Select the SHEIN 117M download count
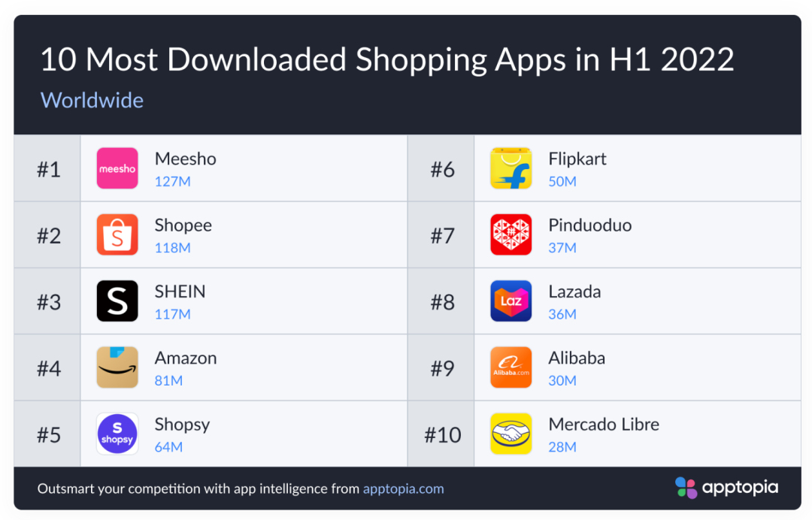This screenshot has width=812, height=520. 173,314
